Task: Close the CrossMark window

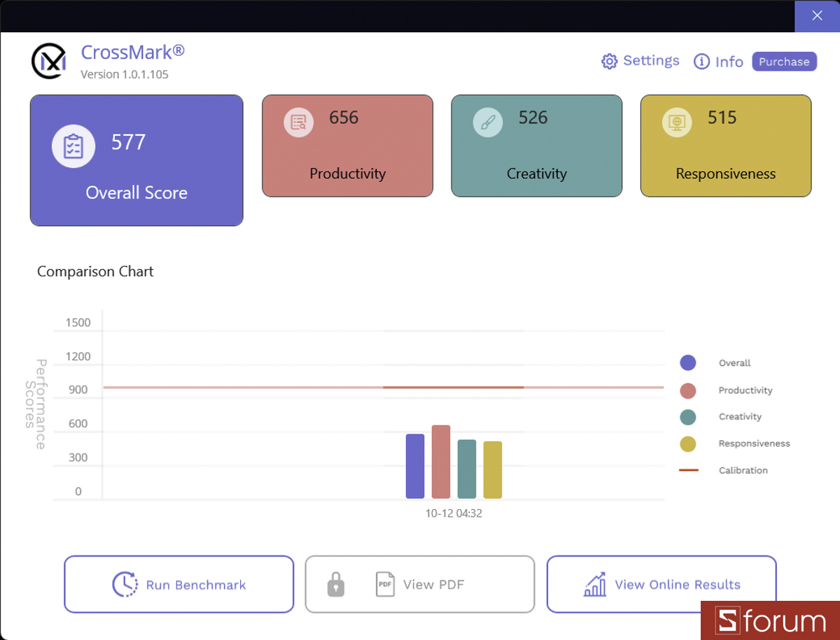Action: [817, 15]
